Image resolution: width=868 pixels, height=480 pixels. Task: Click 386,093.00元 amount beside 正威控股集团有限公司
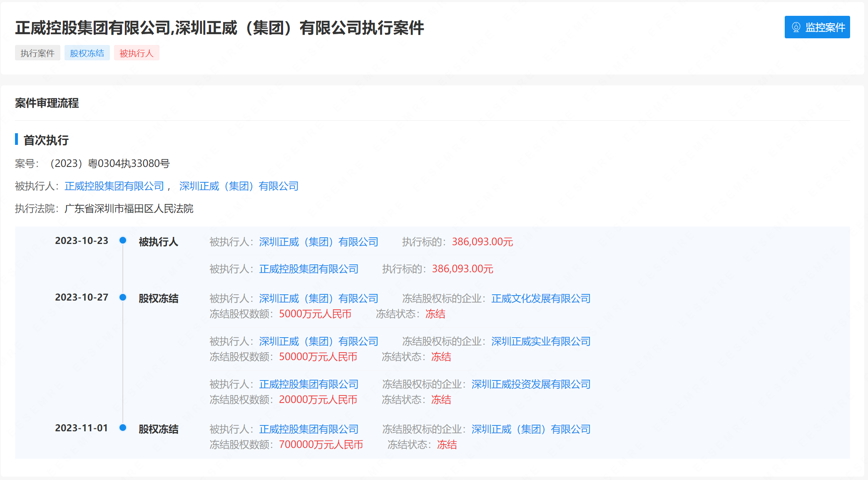(463, 269)
